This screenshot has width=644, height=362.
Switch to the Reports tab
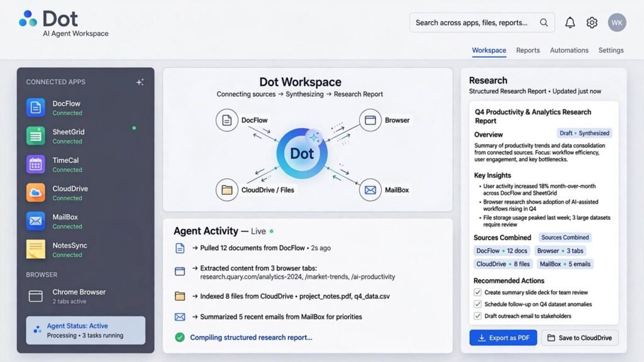coord(528,50)
